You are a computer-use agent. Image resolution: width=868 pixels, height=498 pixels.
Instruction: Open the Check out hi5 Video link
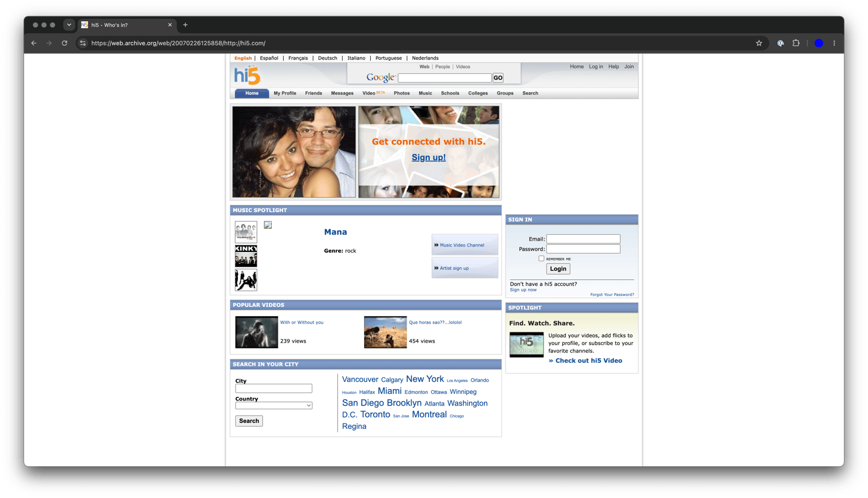pyautogui.click(x=585, y=360)
